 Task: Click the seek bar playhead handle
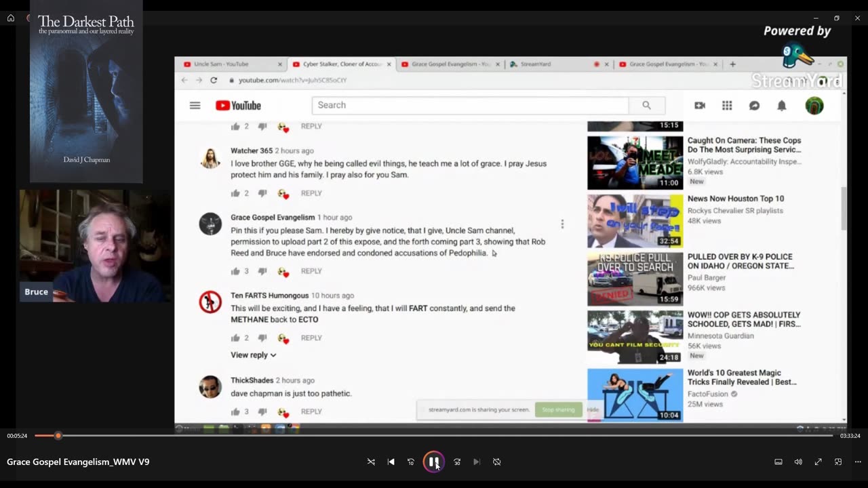tap(58, 436)
